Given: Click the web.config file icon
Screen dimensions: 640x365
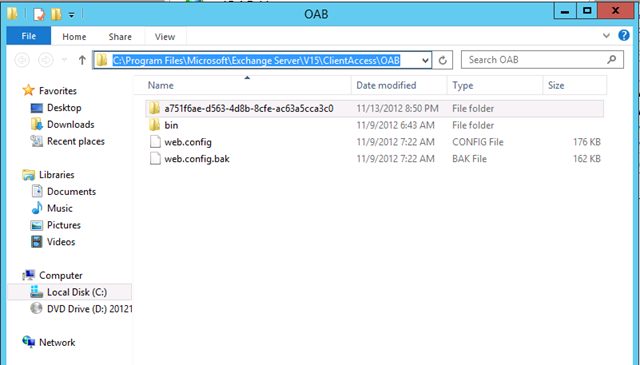Looking at the screenshot, I should click(155, 142).
